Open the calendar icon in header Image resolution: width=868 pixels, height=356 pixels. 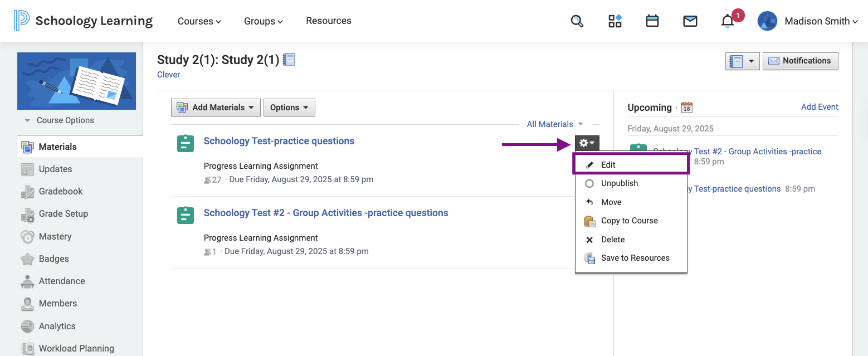coord(652,21)
